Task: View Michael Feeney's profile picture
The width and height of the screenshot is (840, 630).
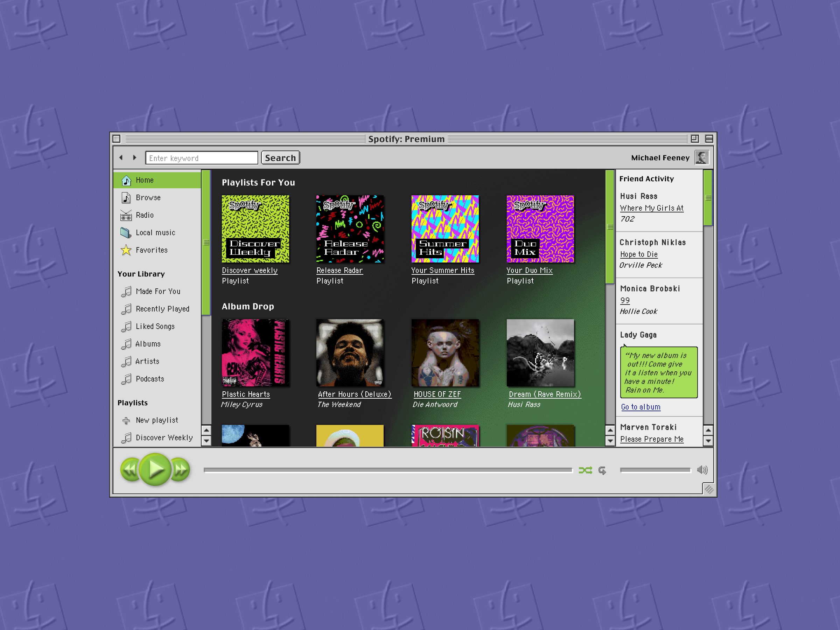Action: [x=702, y=157]
